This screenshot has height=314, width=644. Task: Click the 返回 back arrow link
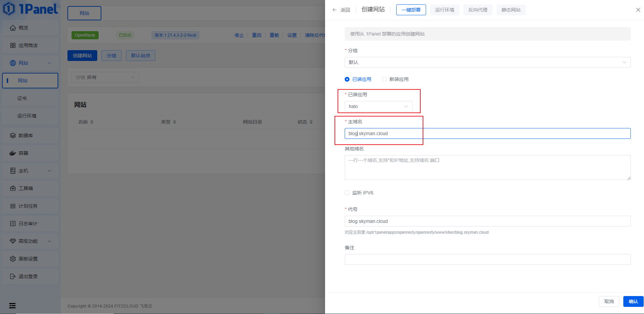[x=341, y=10]
